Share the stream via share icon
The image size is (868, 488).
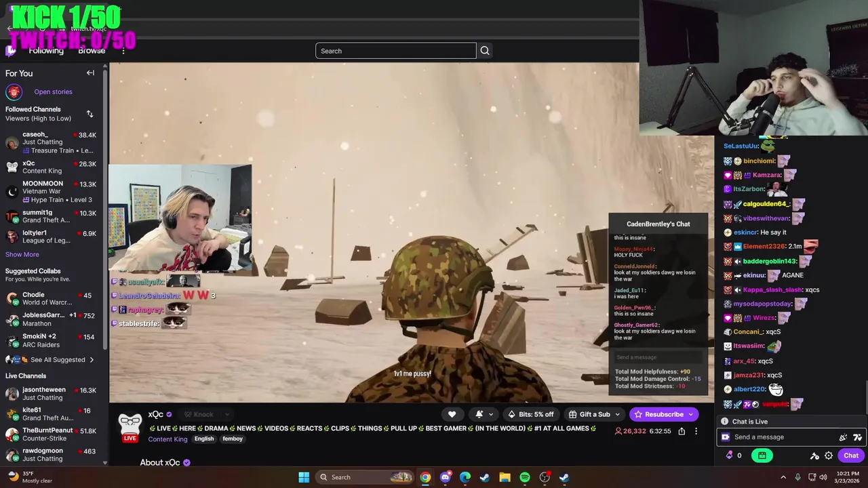tap(682, 431)
